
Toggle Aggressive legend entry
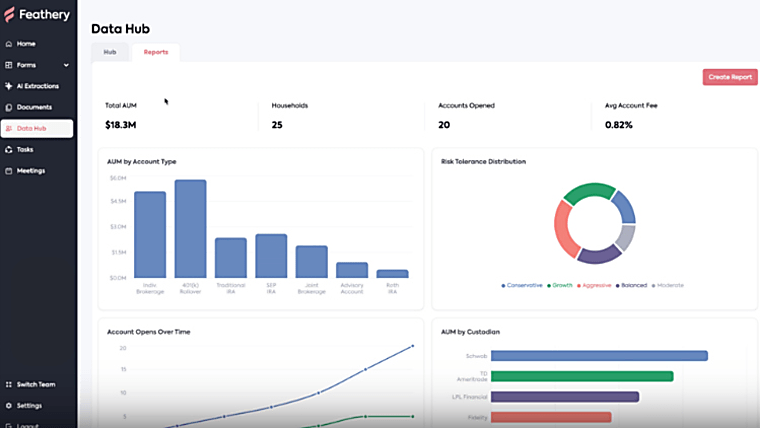click(x=594, y=285)
